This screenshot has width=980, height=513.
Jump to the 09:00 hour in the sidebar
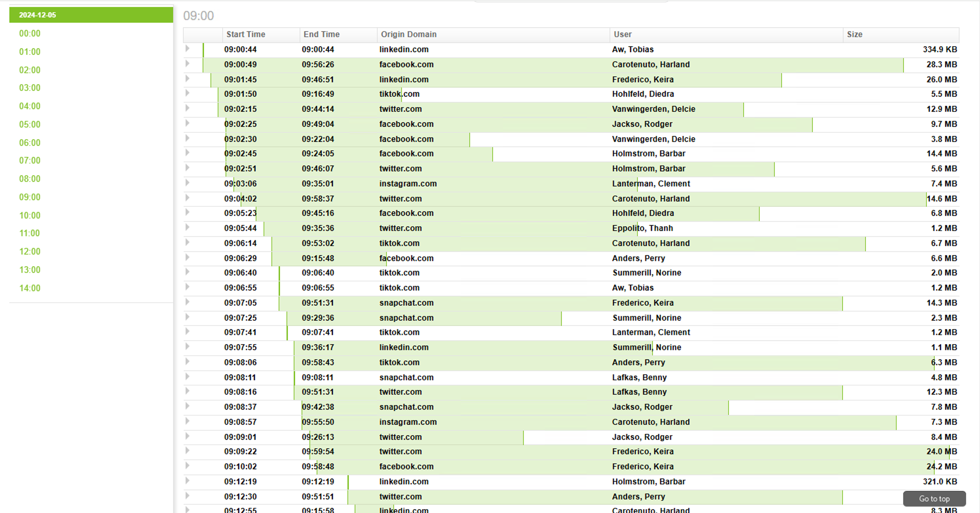[30, 197]
